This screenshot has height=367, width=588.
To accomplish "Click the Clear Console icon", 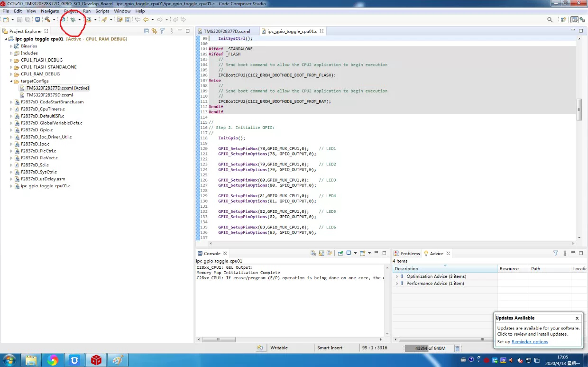I will 313,253.
